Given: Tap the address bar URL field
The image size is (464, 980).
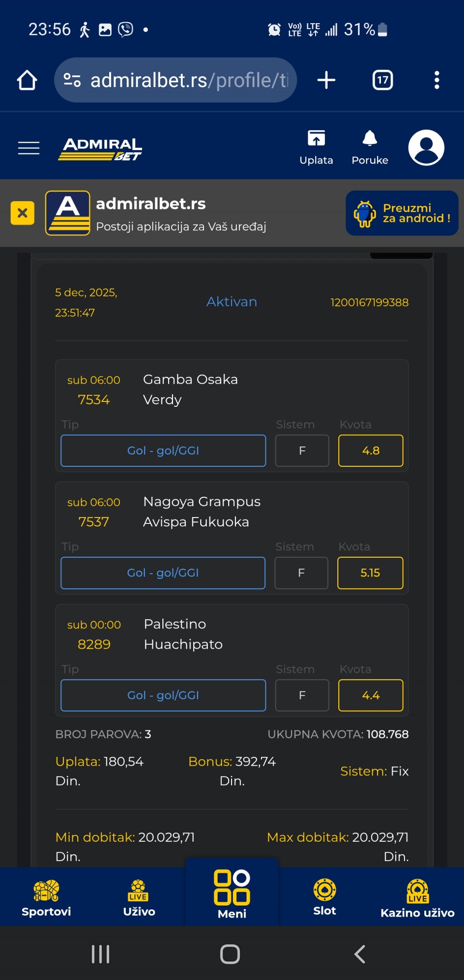Looking at the screenshot, I should coord(188,80).
